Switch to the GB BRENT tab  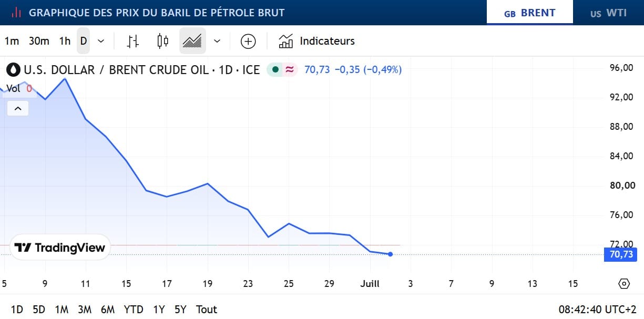pyautogui.click(x=530, y=13)
